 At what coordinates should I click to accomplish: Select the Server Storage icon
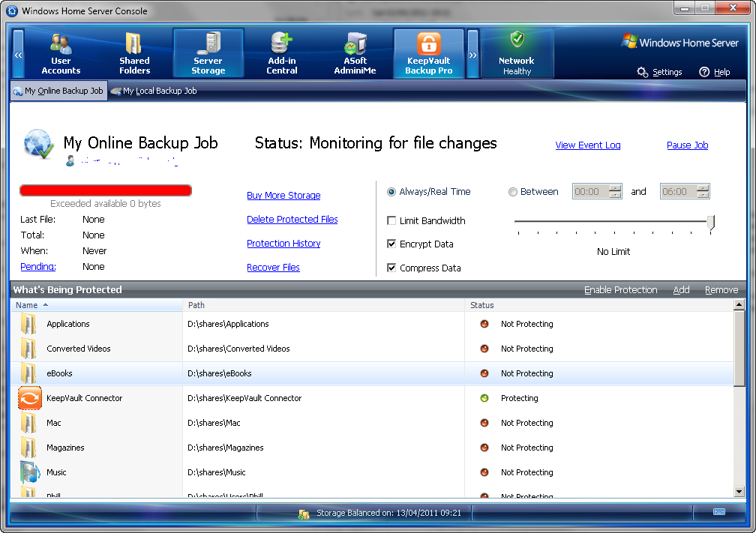(x=208, y=43)
